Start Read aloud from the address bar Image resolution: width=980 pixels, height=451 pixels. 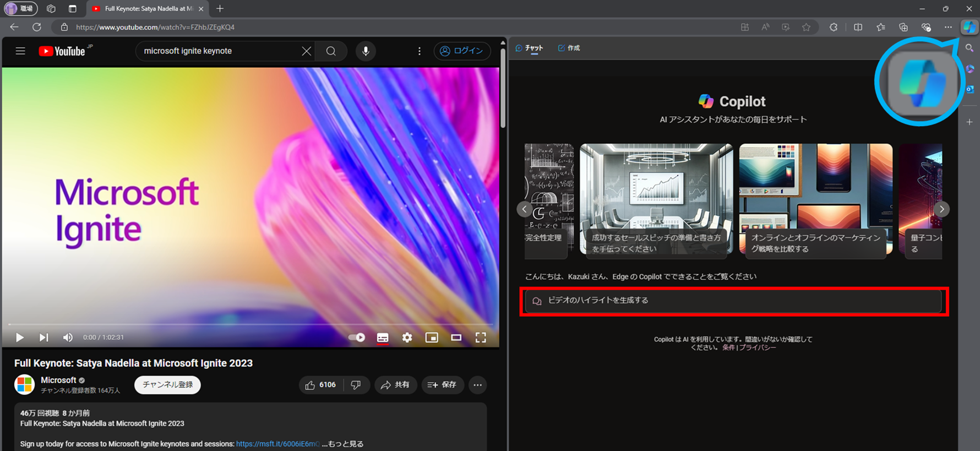point(765,27)
